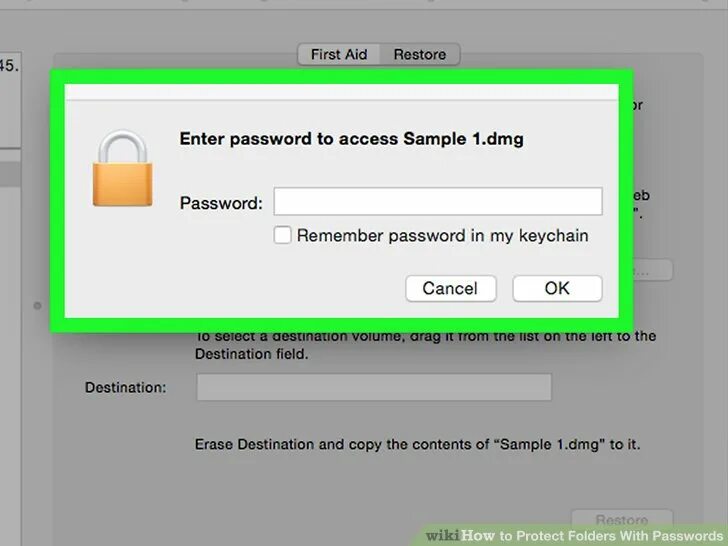
Task: Click the dimmed Restore button at bottom
Action: pos(622,520)
